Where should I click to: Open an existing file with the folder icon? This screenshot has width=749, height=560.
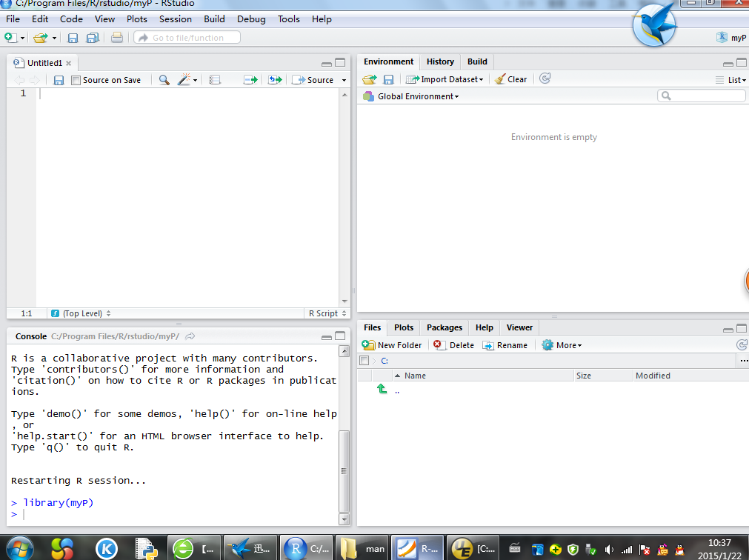tap(41, 38)
